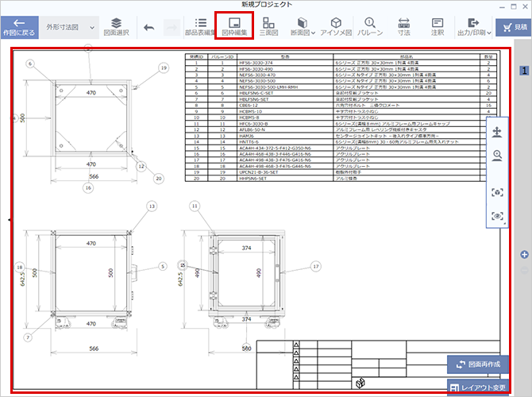Select page 1 in the right sidebar
532x397 pixels.
tap(524, 71)
